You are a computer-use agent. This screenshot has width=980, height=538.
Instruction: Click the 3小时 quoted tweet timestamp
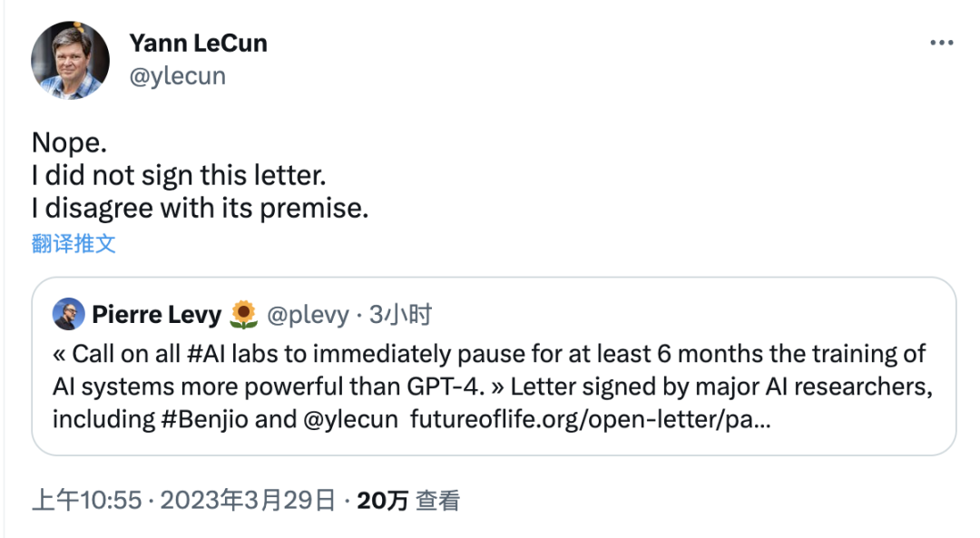pyautogui.click(x=400, y=315)
